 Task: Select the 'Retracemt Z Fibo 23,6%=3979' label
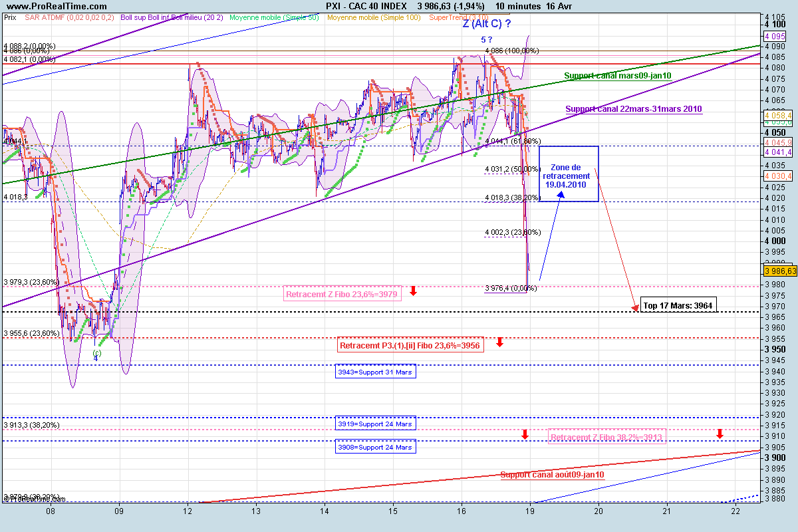[x=342, y=295]
